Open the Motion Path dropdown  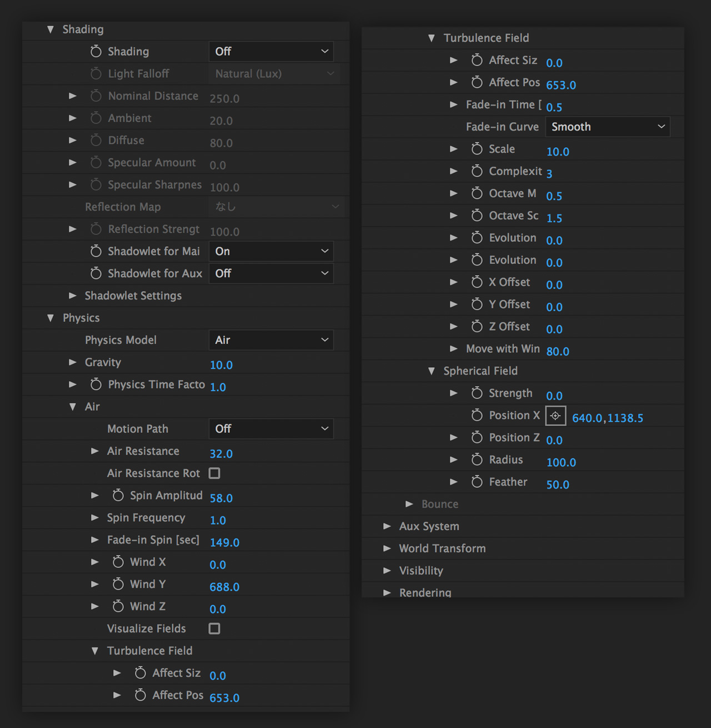271,429
